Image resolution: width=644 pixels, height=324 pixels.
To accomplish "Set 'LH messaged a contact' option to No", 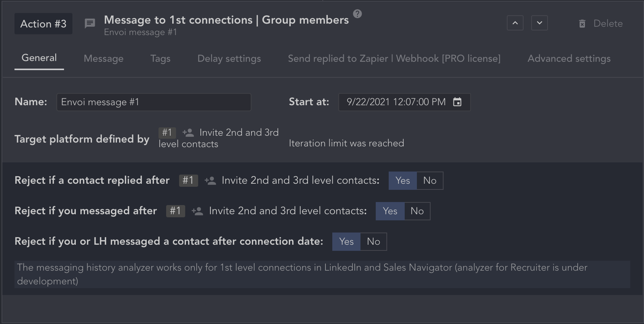I will tap(373, 241).
